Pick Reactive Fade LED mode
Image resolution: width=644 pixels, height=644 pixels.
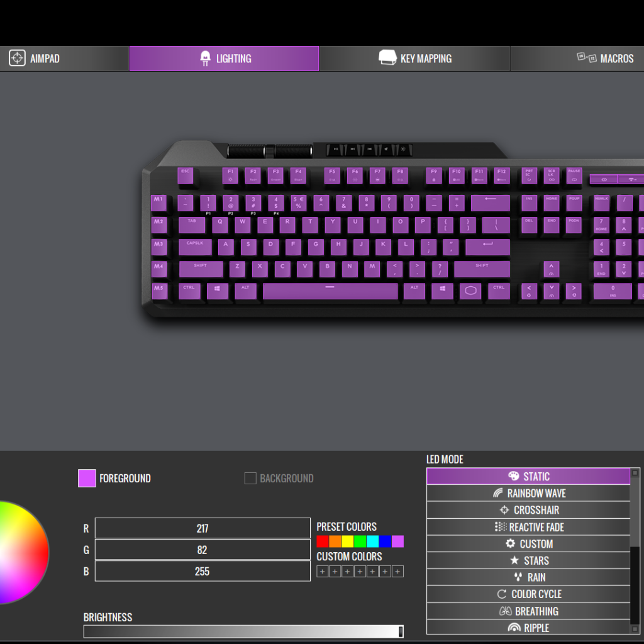tap(528, 527)
